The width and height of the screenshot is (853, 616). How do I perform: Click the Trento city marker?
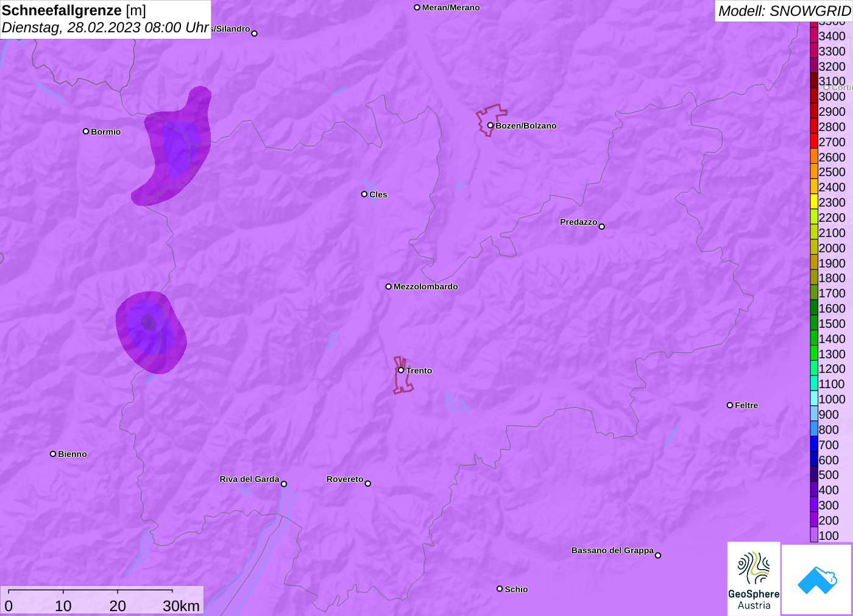tap(401, 370)
